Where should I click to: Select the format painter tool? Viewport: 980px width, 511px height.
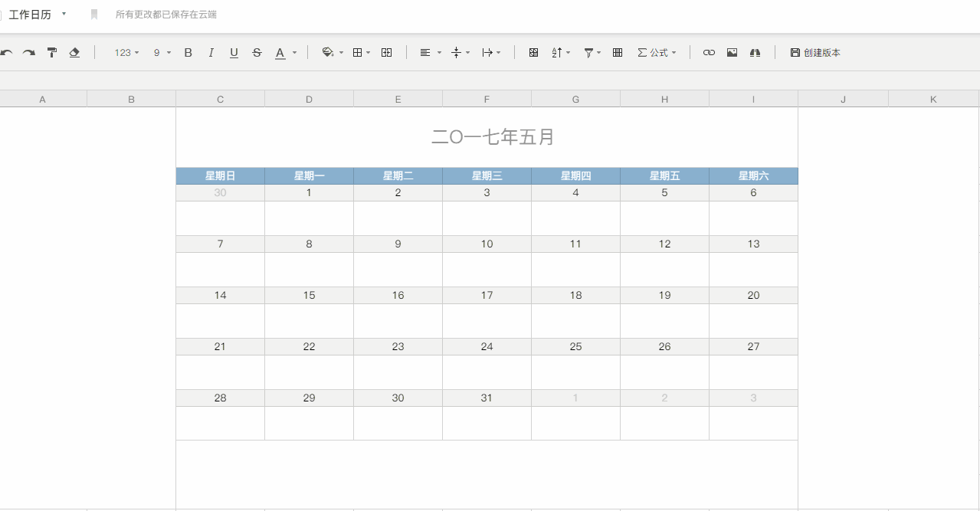point(52,53)
